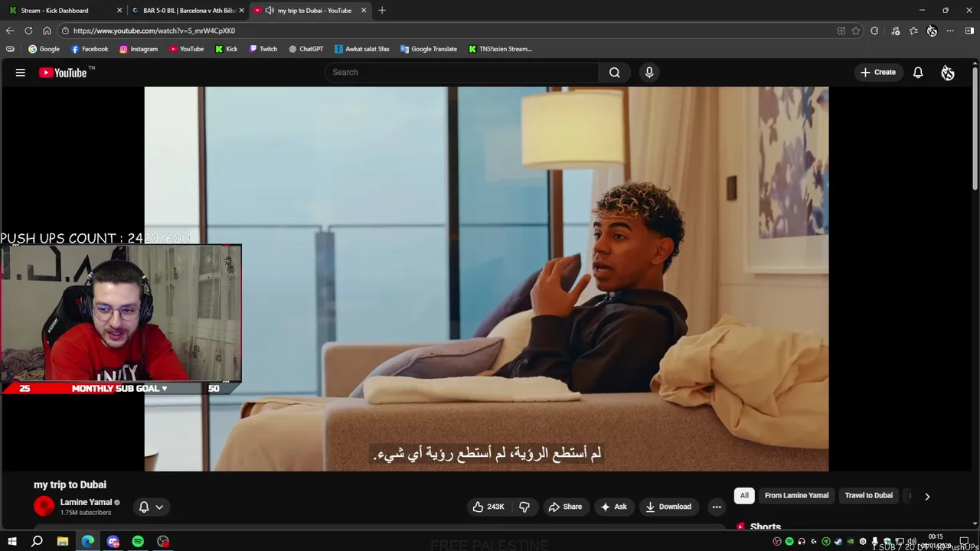Image resolution: width=980 pixels, height=551 pixels.
Task: Open a new browser tab
Action: (382, 11)
